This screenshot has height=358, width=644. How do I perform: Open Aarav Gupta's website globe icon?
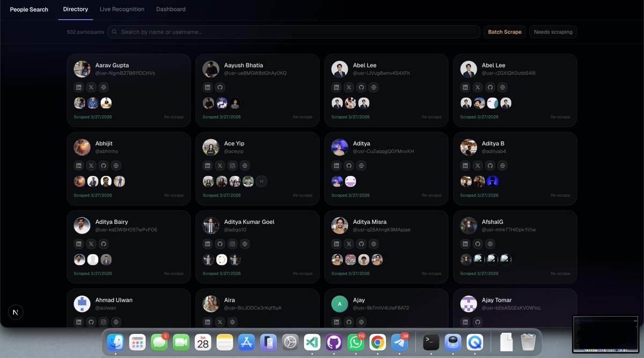coord(104,87)
